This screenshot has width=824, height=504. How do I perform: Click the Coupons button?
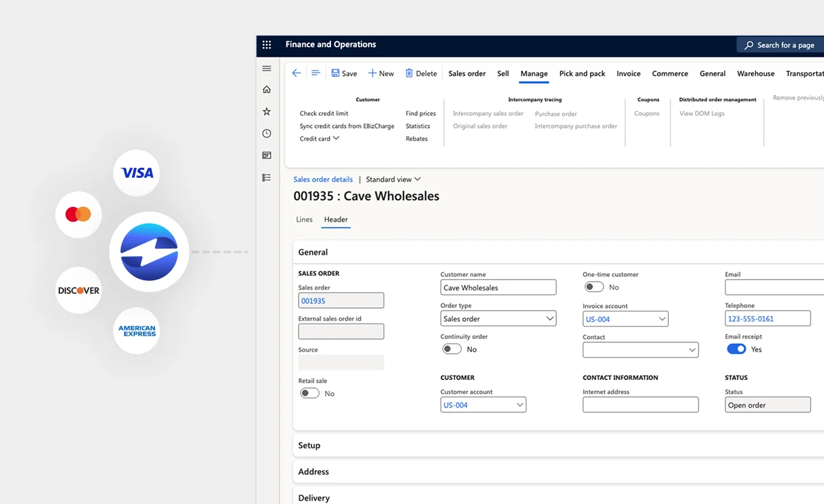coord(647,114)
